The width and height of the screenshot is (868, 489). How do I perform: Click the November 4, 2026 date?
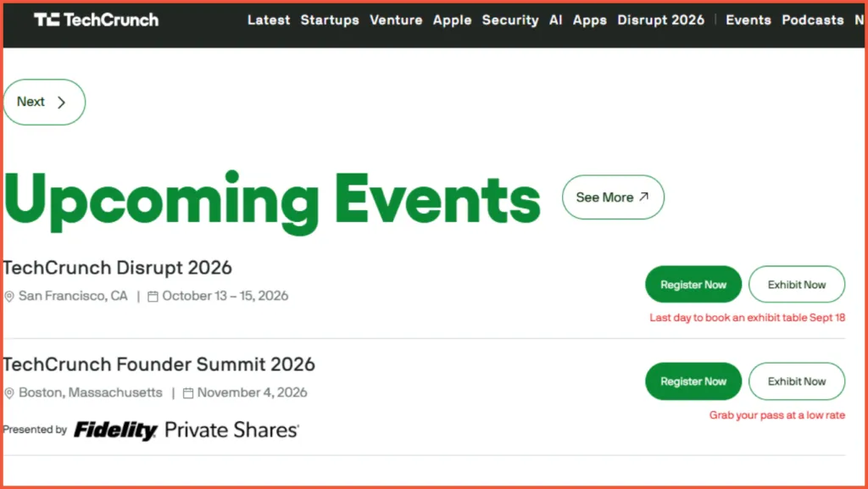[253, 392]
